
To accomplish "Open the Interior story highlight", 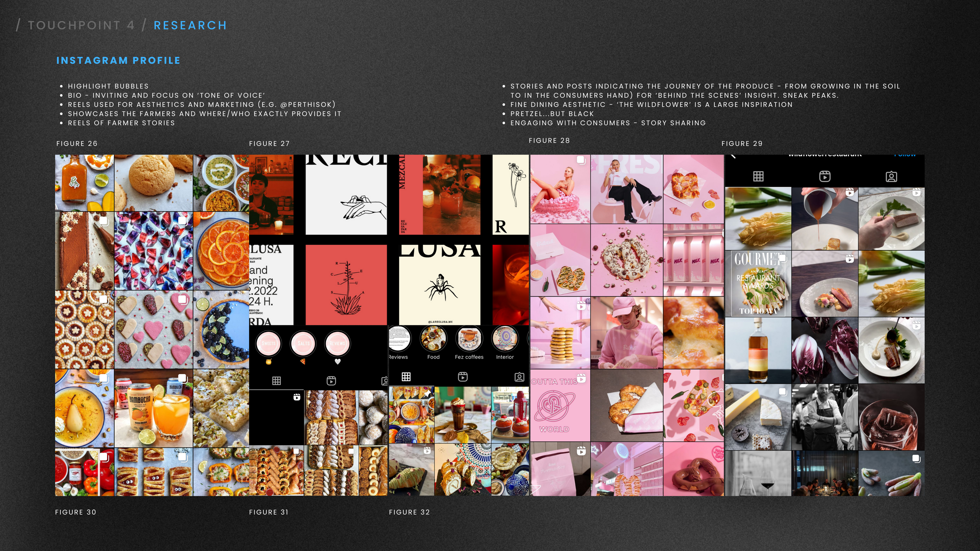I will [505, 339].
